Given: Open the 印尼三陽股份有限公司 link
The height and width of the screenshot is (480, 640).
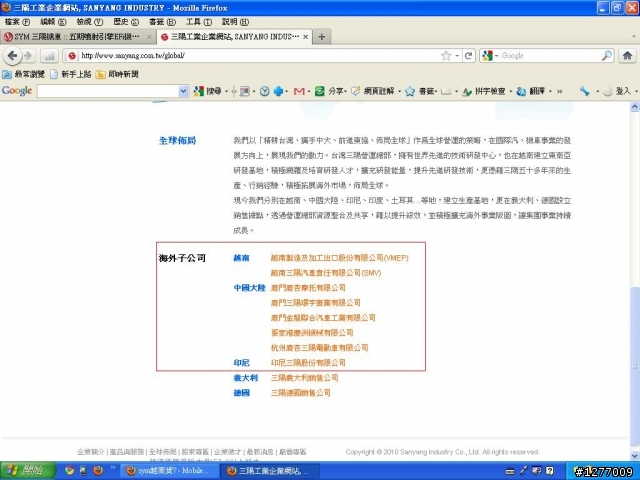Looking at the screenshot, I should [308, 362].
